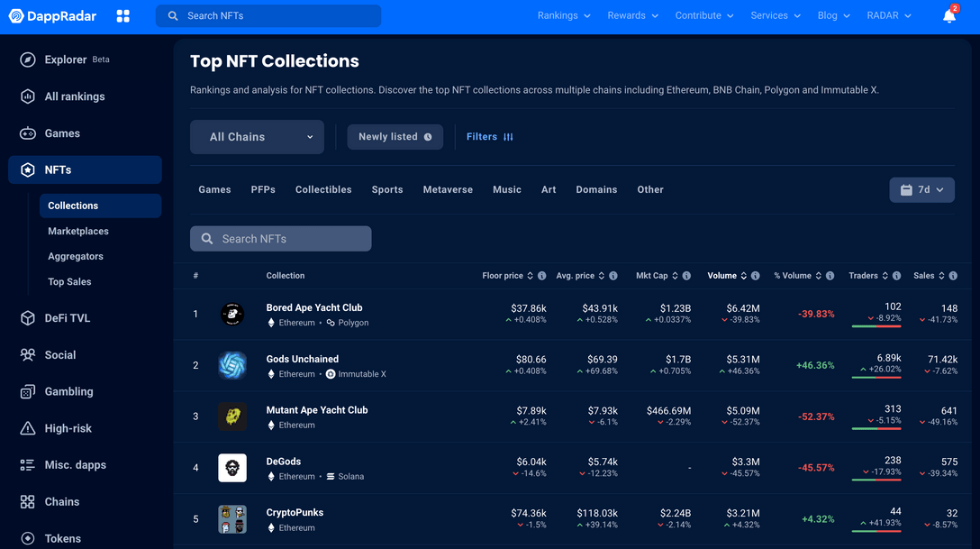The image size is (980, 549).
Task: Open the Bored Ape Yacht Club collection
Action: point(314,307)
